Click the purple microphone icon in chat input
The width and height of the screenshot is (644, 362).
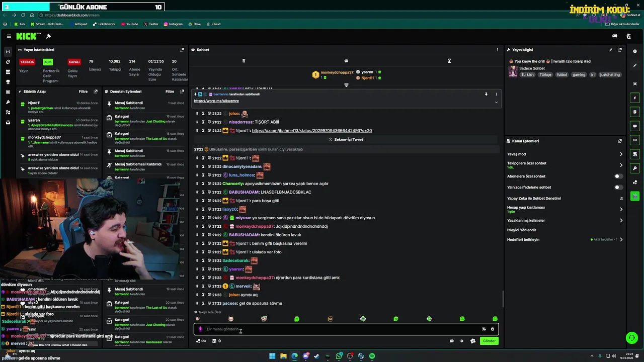(200, 329)
